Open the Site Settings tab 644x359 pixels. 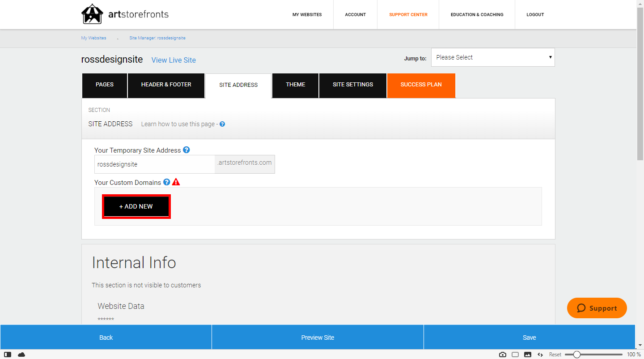pyautogui.click(x=353, y=85)
